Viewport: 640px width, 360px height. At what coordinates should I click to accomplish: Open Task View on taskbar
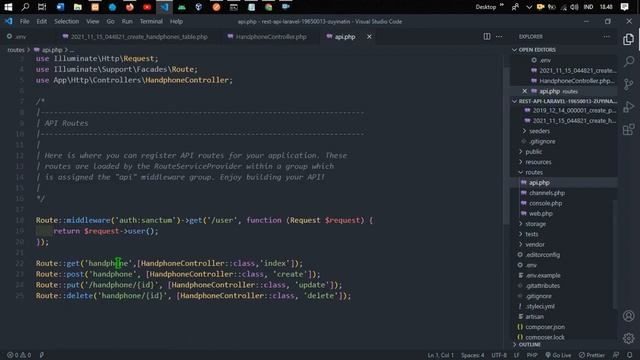pyautogui.click(x=42, y=7)
